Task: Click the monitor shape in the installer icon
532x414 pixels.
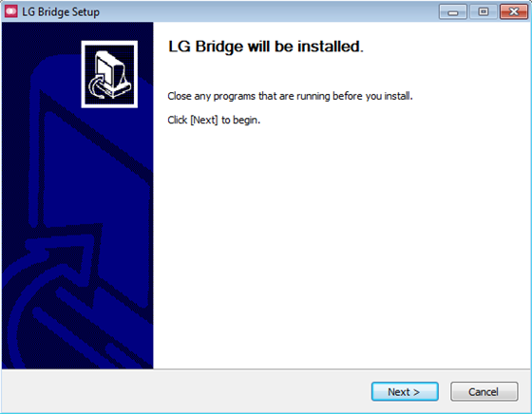Action: pyautogui.click(x=111, y=67)
